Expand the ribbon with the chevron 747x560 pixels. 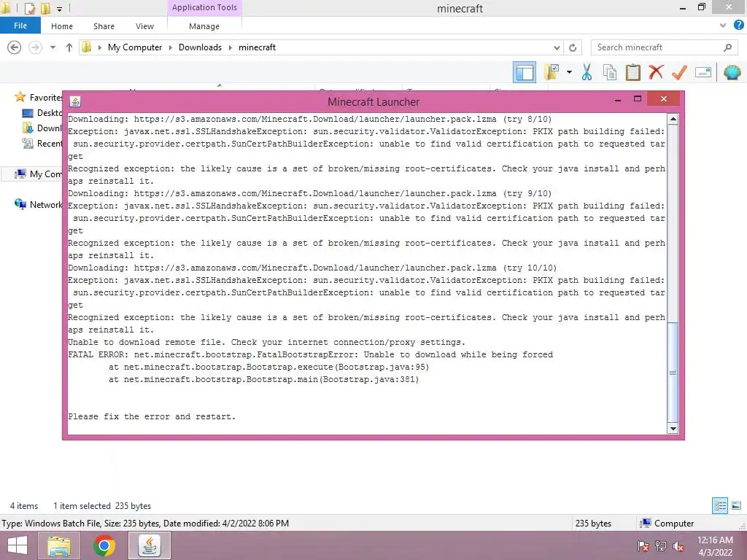[x=723, y=26]
